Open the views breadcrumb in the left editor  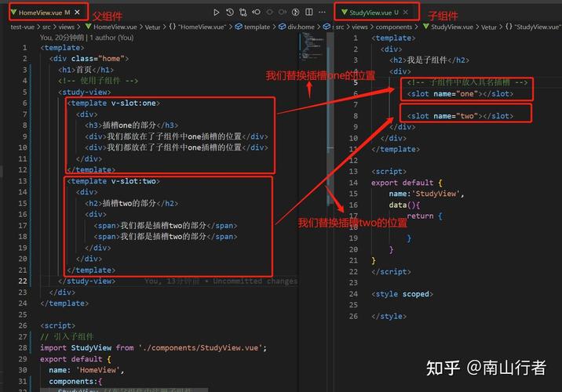pos(66,27)
